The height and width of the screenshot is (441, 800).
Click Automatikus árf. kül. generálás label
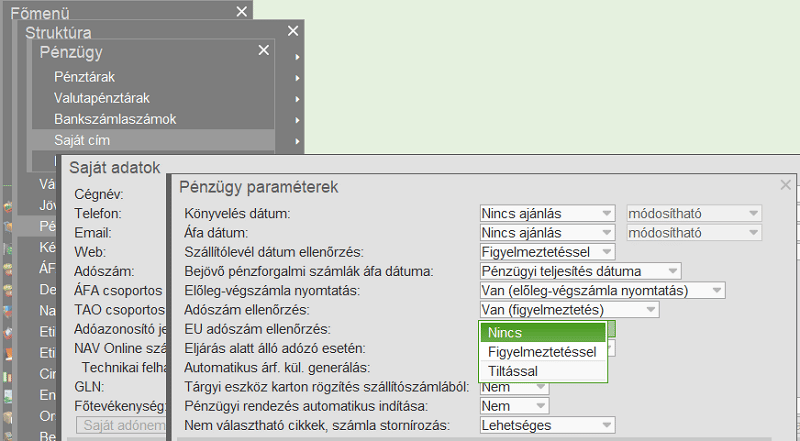[x=277, y=368]
